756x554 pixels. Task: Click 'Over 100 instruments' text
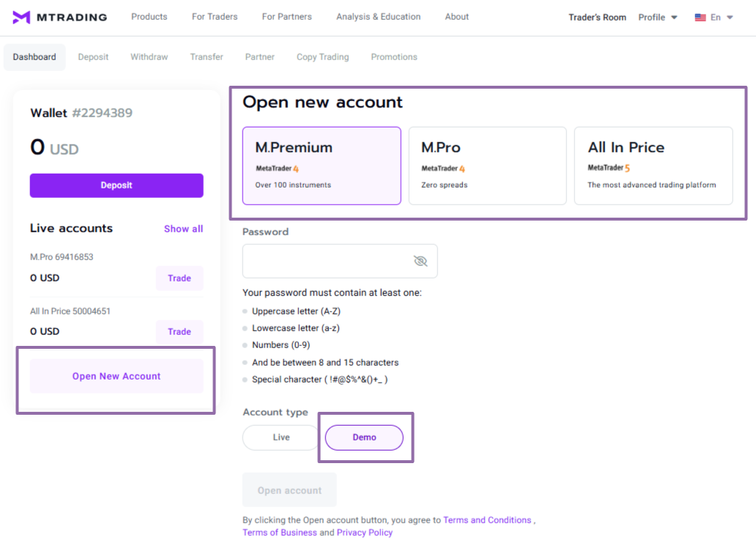(x=293, y=185)
